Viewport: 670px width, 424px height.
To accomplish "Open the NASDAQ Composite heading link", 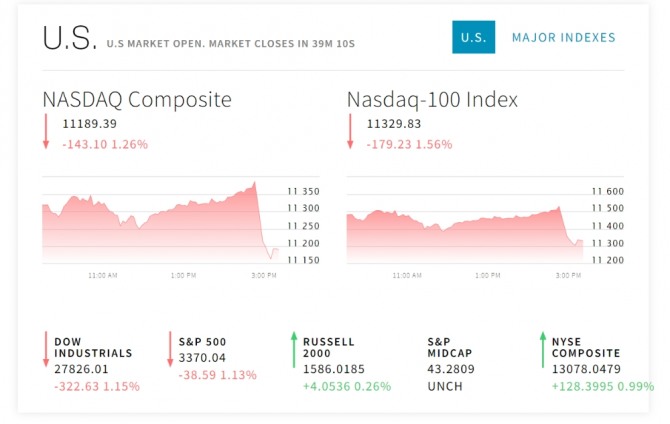I will [137, 99].
